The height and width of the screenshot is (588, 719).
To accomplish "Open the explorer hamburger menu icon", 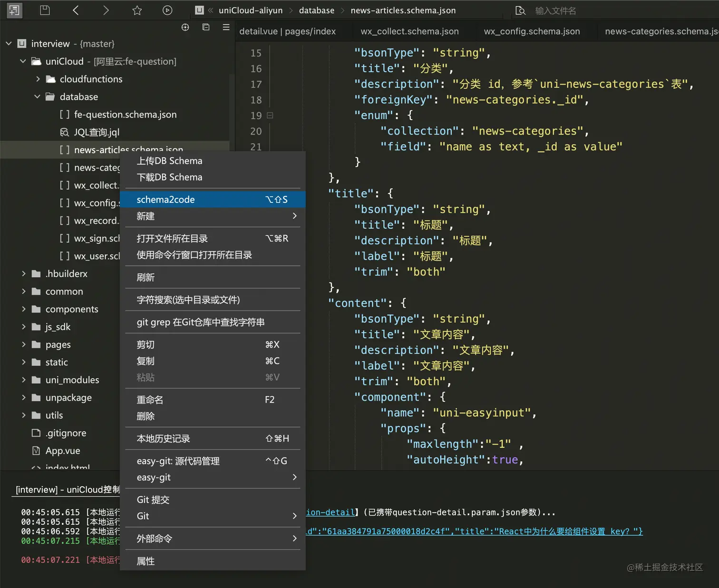I will [226, 27].
